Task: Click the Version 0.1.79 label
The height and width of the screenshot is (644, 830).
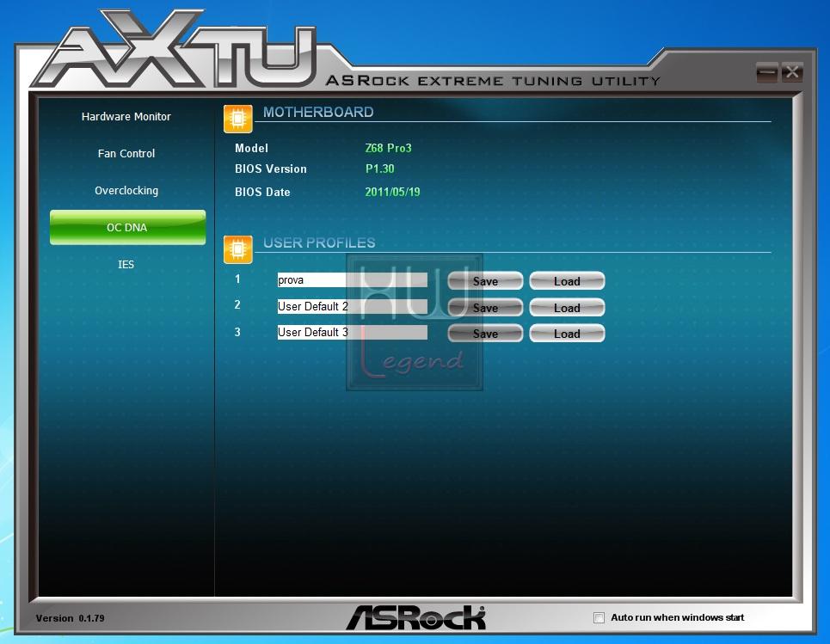Action: pyautogui.click(x=70, y=618)
